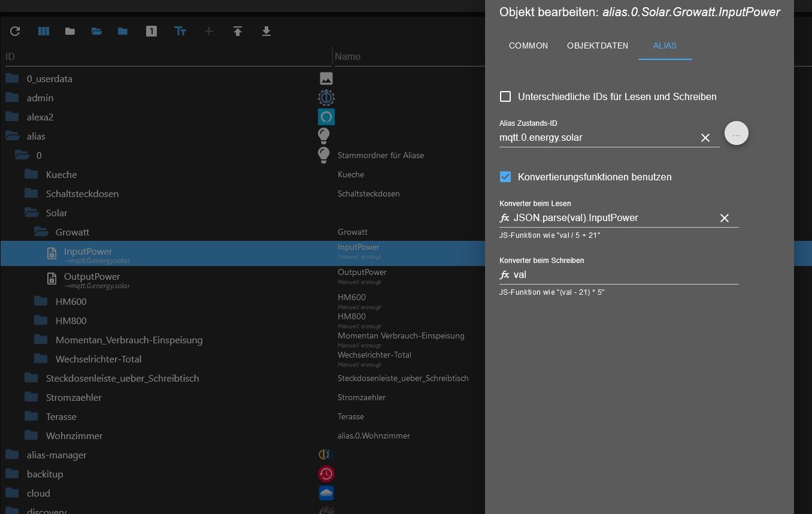
Task: Click the download objects arrow icon
Action: tap(266, 31)
